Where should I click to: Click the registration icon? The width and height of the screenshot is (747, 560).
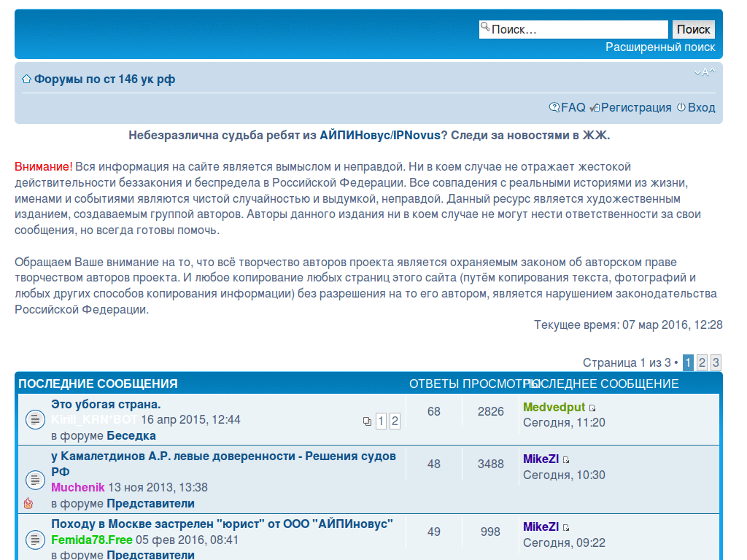pyautogui.click(x=595, y=108)
